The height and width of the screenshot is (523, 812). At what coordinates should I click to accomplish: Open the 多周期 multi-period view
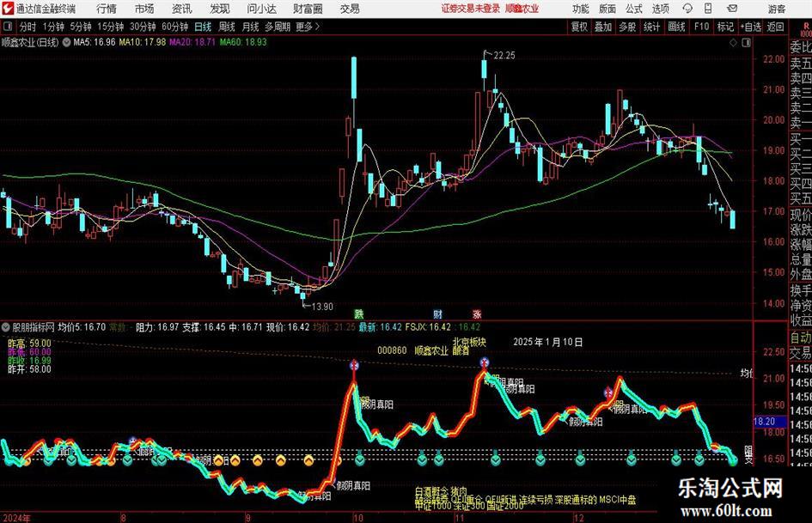278,27
